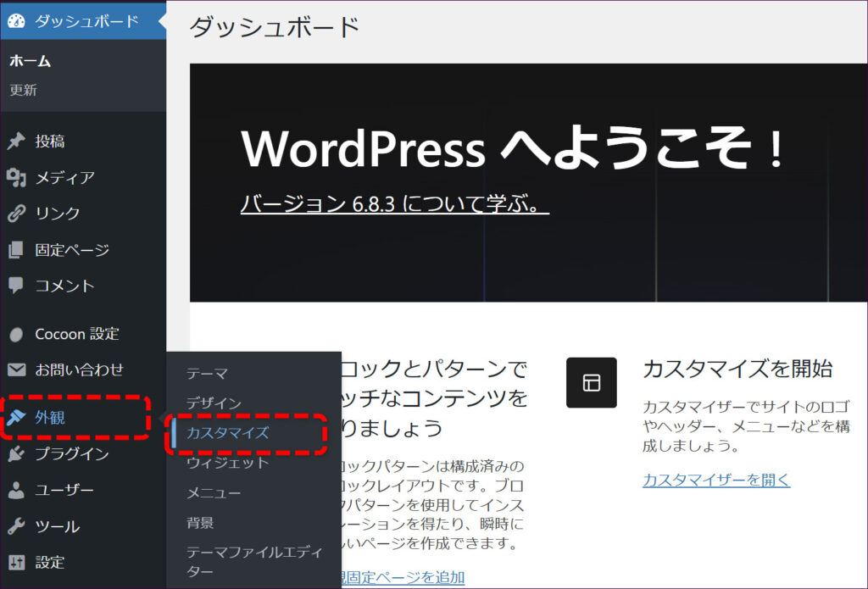Click the pushpin icon beside 投稿
The height and width of the screenshot is (589, 868).
coord(16,142)
